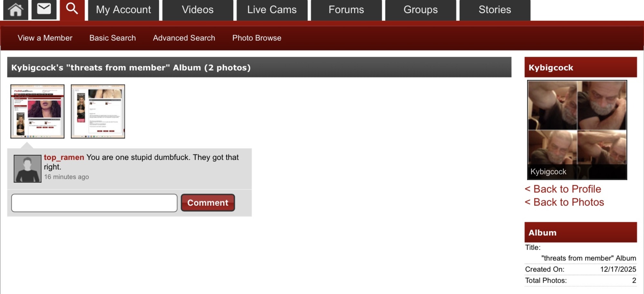This screenshot has height=294, width=644.
Task: Open the My Account tab
Action: point(123,10)
